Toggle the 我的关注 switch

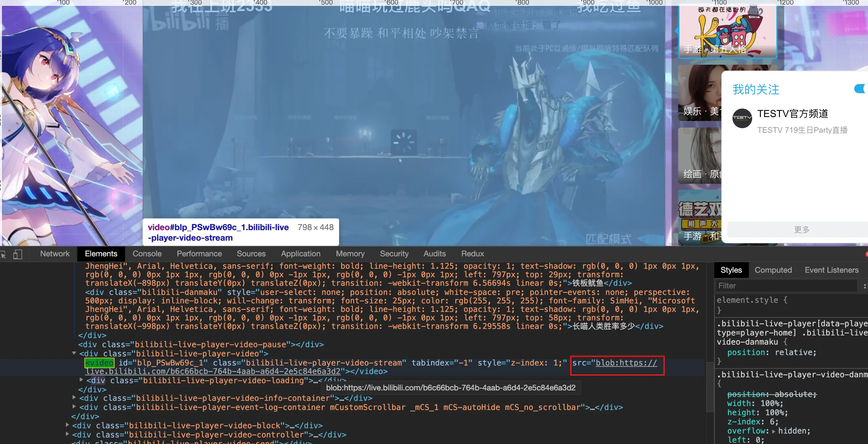pos(860,89)
